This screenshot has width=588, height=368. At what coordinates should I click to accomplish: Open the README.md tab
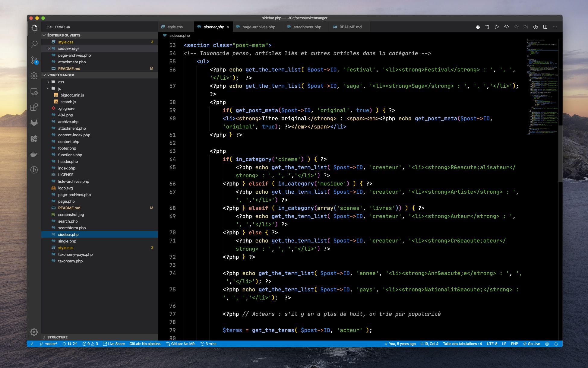pyautogui.click(x=350, y=27)
